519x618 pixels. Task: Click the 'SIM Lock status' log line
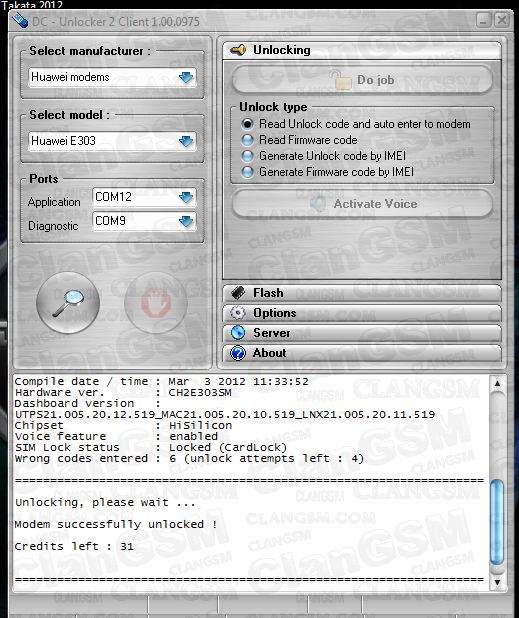point(151,448)
